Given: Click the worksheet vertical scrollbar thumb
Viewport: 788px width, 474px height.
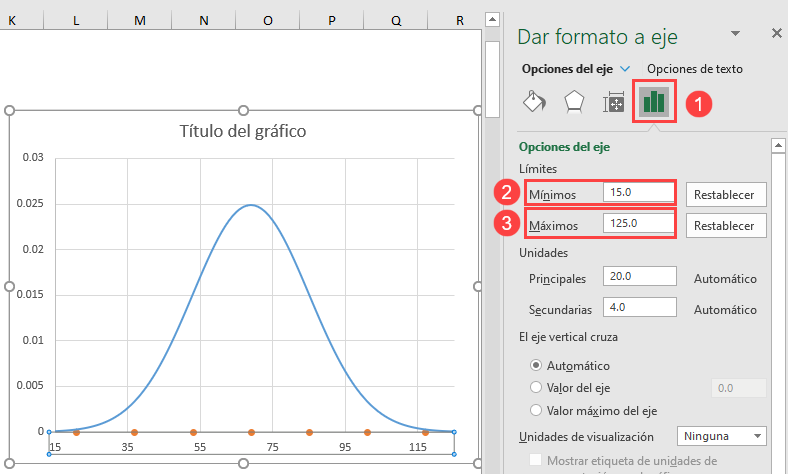Looking at the screenshot, I should point(492,79).
